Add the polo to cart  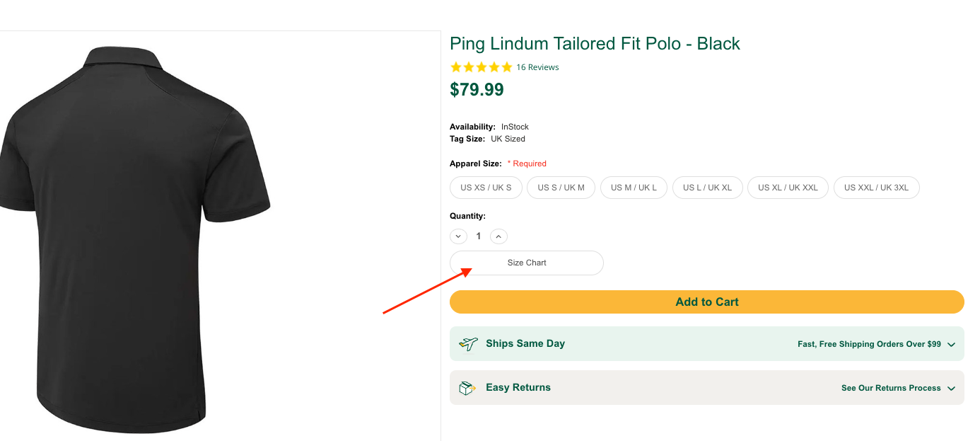(706, 302)
